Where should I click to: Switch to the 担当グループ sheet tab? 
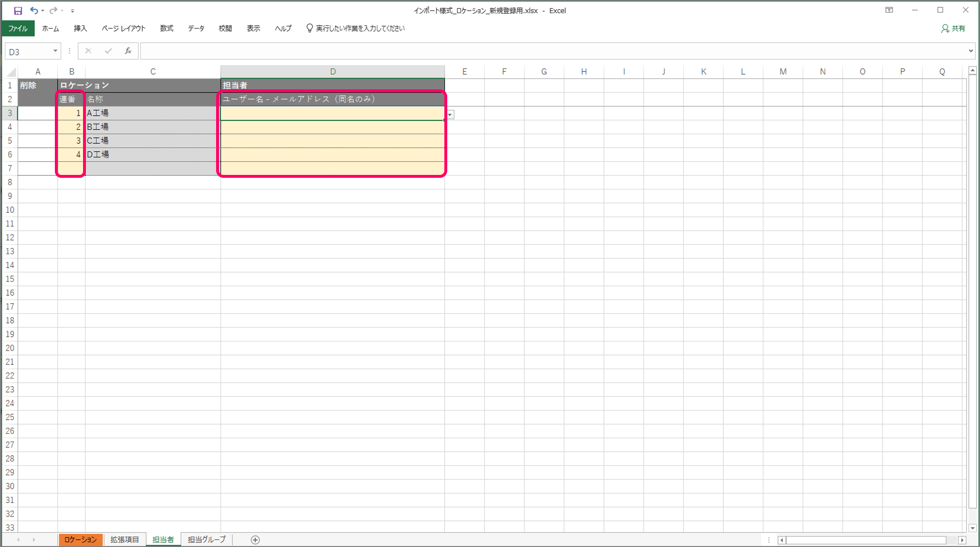tap(206, 540)
